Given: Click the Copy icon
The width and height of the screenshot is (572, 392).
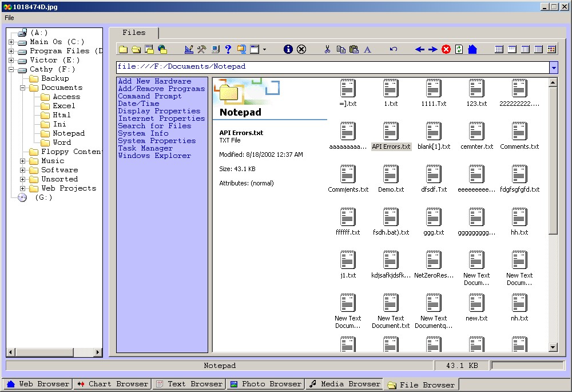Looking at the screenshot, I should click(x=341, y=49).
